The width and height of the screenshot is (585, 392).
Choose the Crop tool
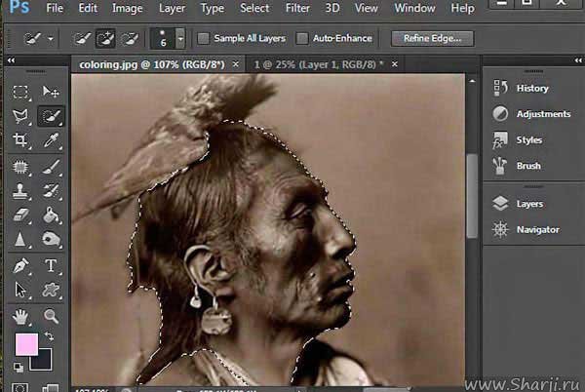click(21, 141)
